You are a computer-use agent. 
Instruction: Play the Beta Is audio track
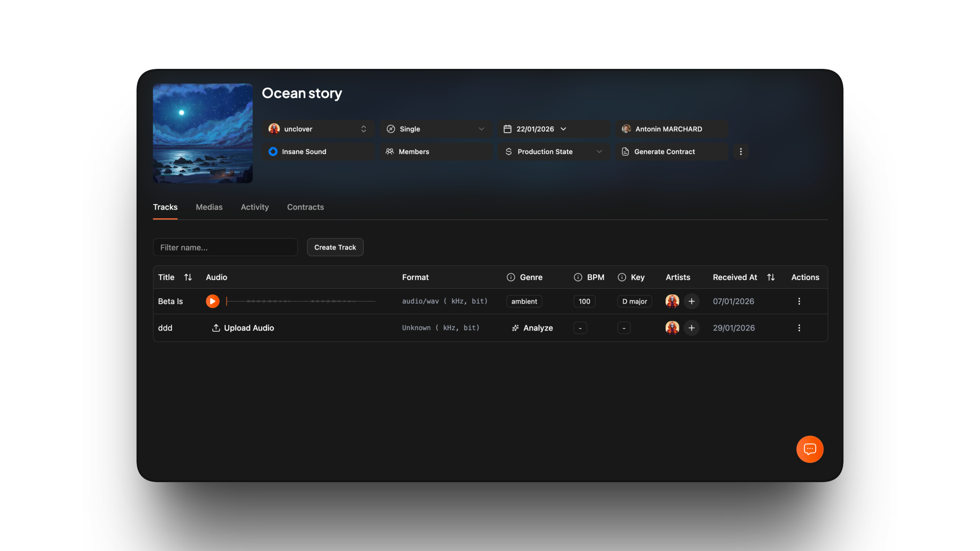tap(212, 302)
